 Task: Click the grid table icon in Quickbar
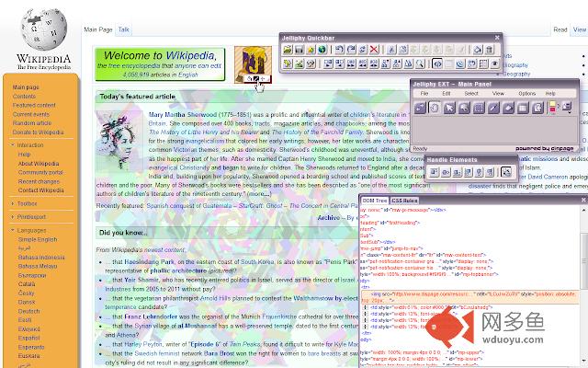click(483, 63)
